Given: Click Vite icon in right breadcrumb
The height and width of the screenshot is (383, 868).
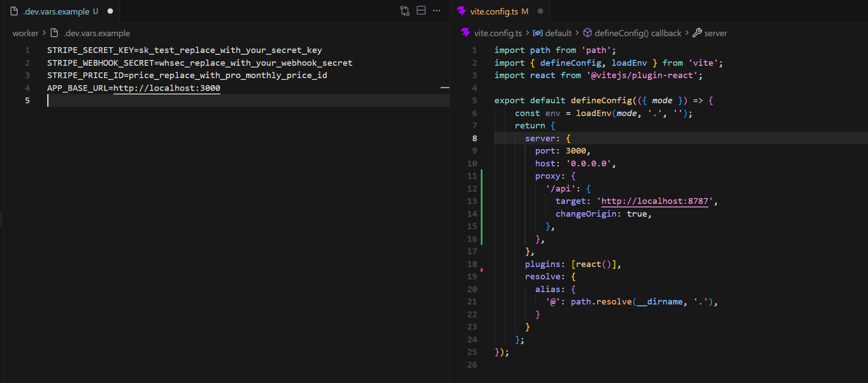Looking at the screenshot, I should point(465,33).
